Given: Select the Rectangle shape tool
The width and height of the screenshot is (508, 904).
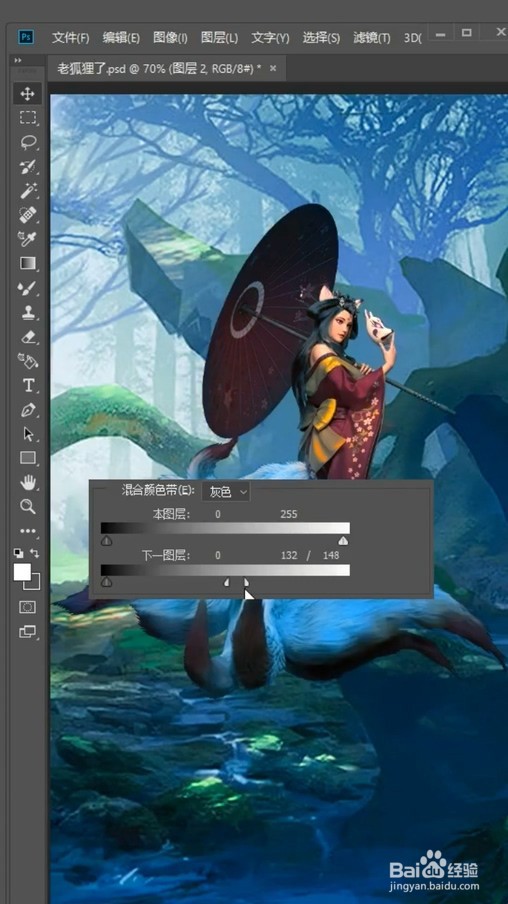Looking at the screenshot, I should pyautogui.click(x=28, y=458).
